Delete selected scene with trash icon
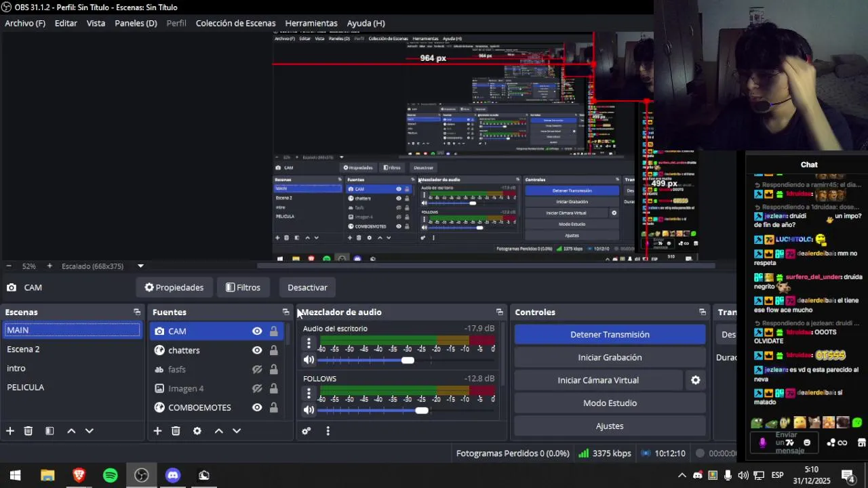868x488 pixels. [28, 431]
